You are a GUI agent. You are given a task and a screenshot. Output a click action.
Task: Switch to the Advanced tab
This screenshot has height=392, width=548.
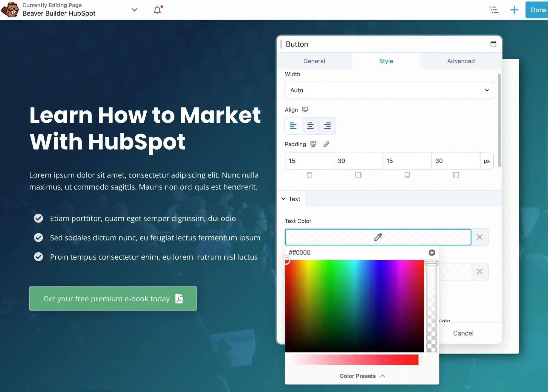pos(461,61)
